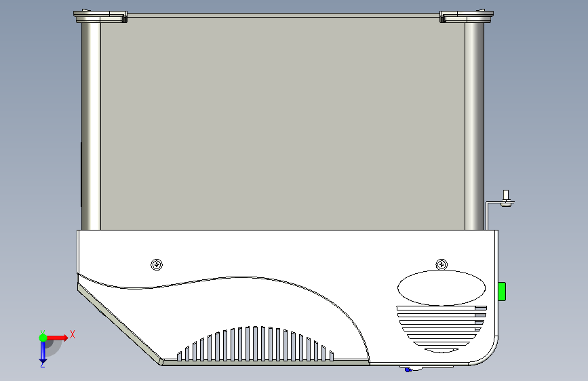The width and height of the screenshot is (588, 381).
Task: Pick the right vertical cylindrical column
Action: (x=474, y=125)
